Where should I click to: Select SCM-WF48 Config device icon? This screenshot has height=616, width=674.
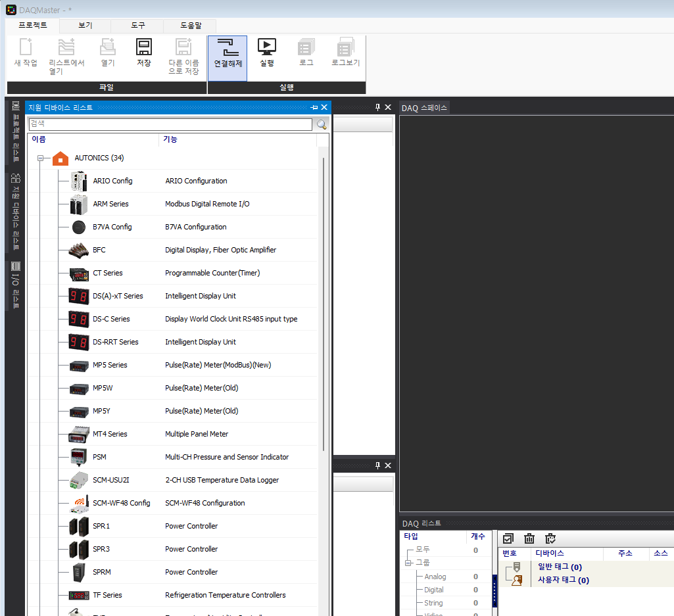(80, 504)
